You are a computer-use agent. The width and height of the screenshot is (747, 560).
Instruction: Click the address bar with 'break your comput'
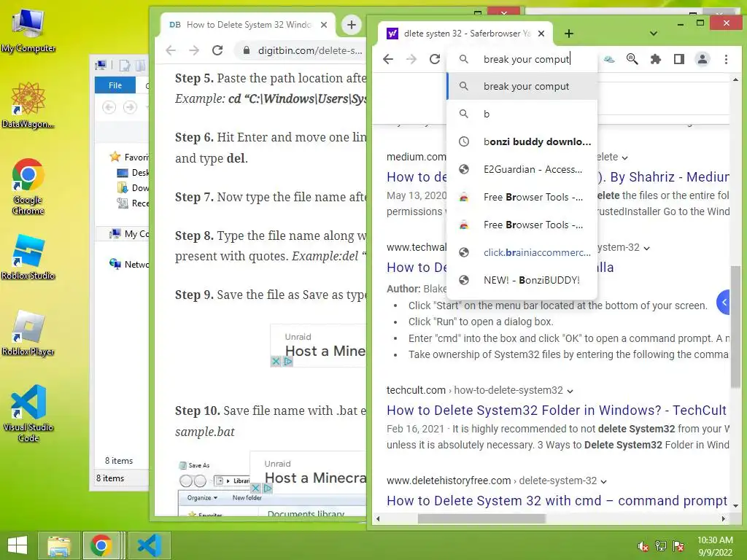coord(522,59)
